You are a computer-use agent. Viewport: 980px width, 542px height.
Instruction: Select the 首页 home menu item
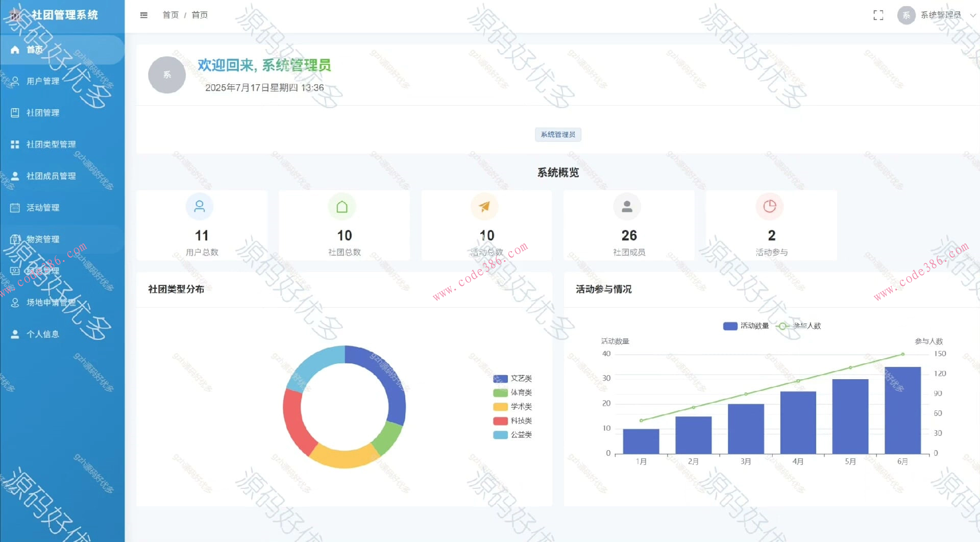coord(62,50)
